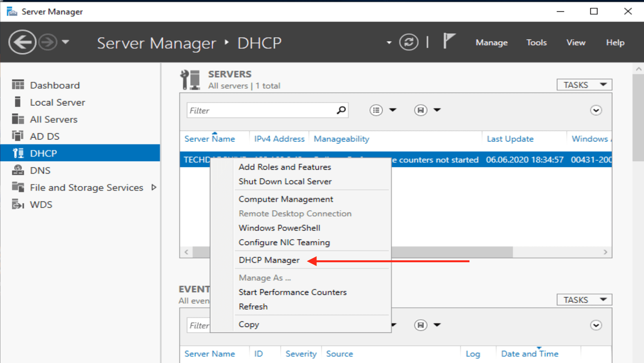The height and width of the screenshot is (363, 644).
Task: Click the Dashboard icon in sidebar
Action: coord(18,85)
